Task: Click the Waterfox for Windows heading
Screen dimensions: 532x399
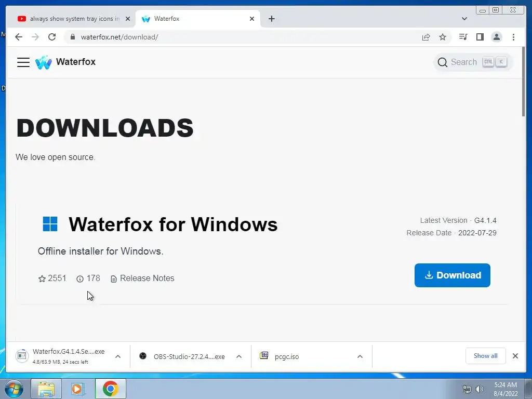Action: coord(173,224)
